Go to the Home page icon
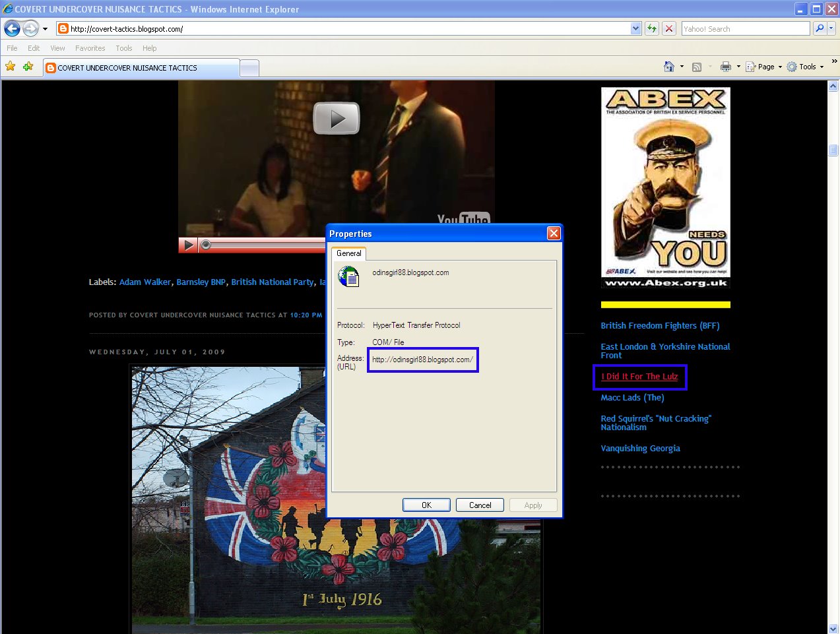The height and width of the screenshot is (634, 840). tap(669, 67)
